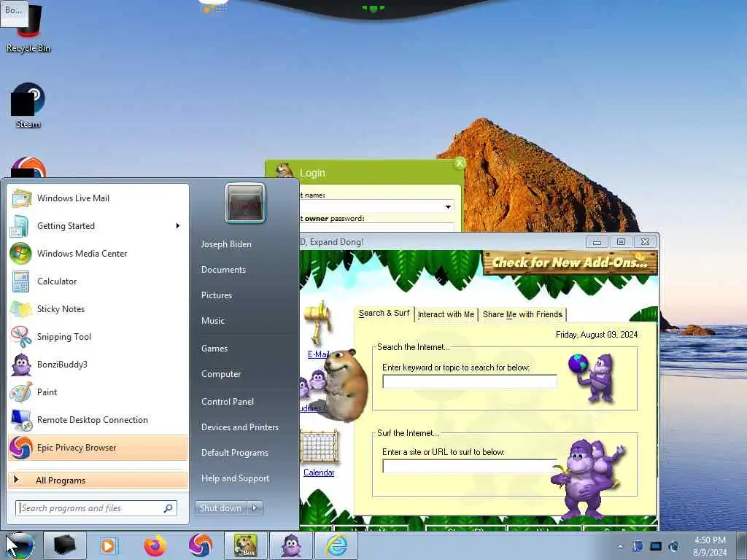Open the account name dropdown in Login

(x=448, y=206)
